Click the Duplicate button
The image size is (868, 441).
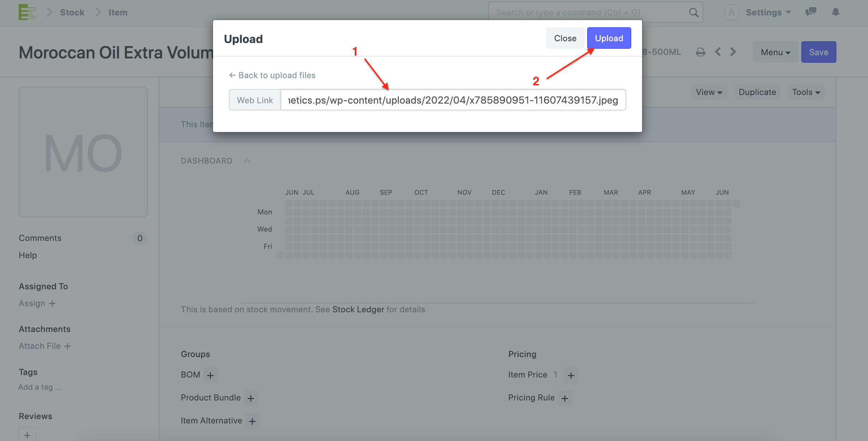tap(757, 92)
